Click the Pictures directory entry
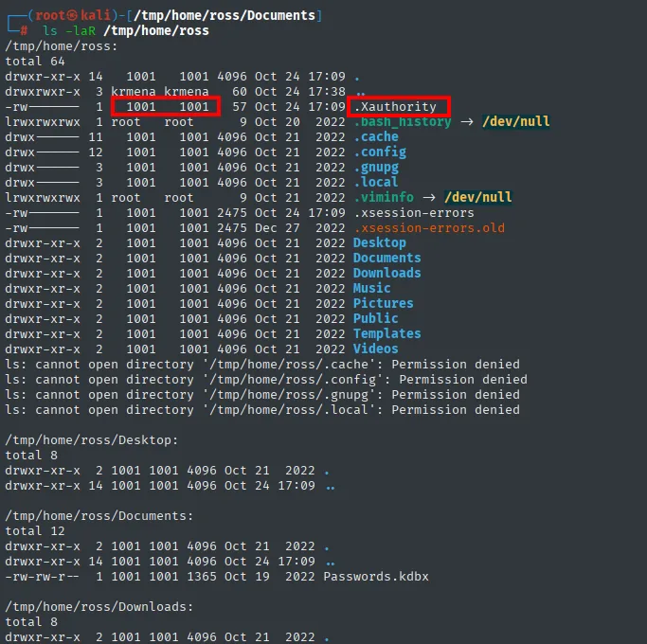Viewport: 647px width, 644px height. 384,304
